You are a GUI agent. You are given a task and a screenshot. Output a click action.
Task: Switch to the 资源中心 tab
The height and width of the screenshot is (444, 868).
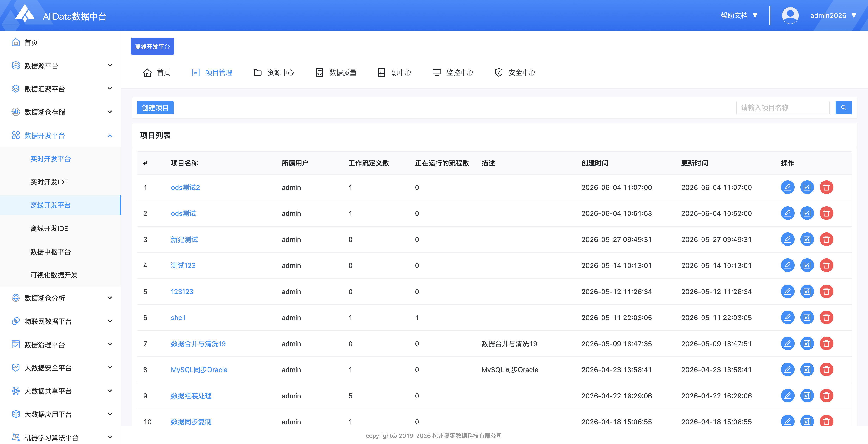point(274,72)
